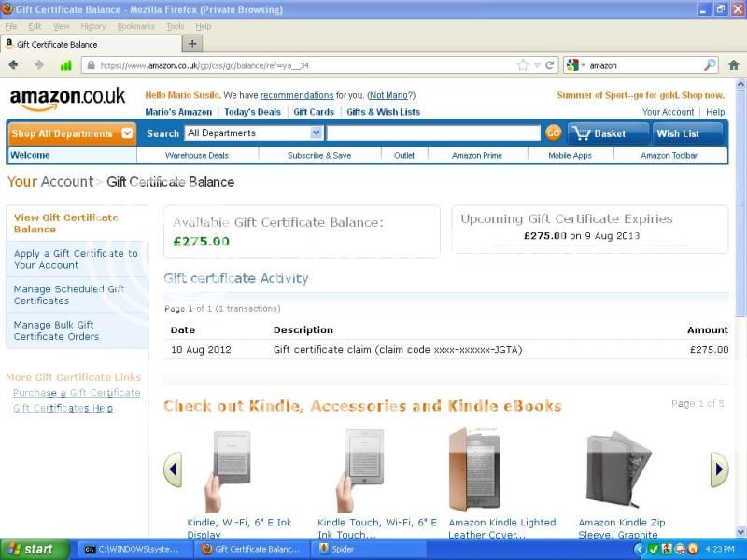Open the Gift Cards link
The image size is (747, 560).
tap(314, 112)
